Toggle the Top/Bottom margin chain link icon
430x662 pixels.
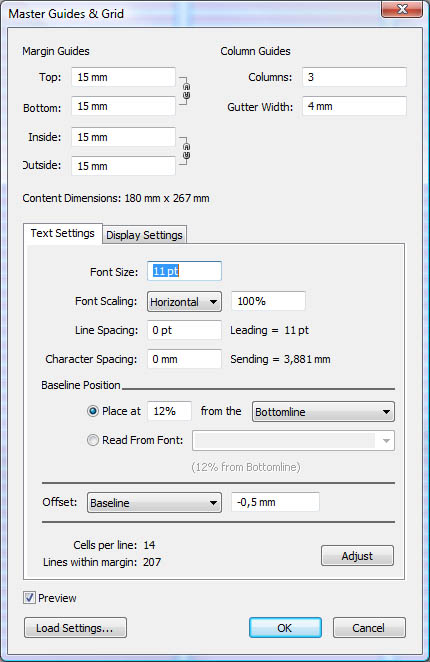click(186, 91)
